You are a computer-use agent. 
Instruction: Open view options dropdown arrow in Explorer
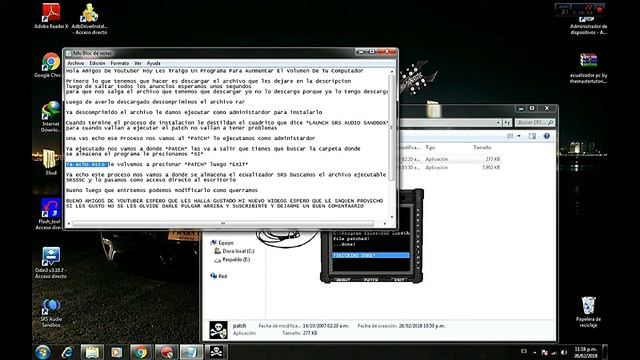click(519, 136)
